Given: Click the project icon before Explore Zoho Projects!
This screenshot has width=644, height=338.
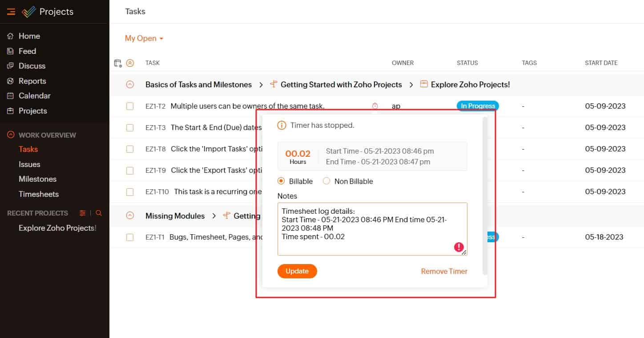Looking at the screenshot, I should click(x=424, y=84).
